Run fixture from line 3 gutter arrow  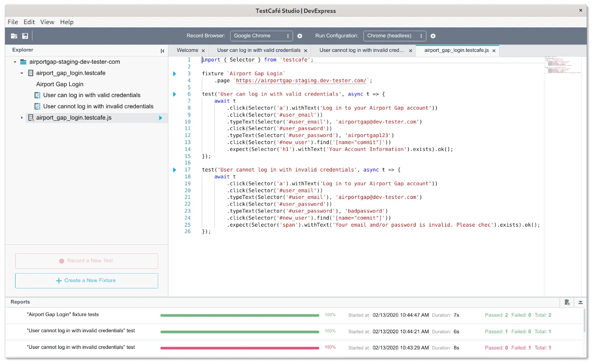(x=175, y=74)
